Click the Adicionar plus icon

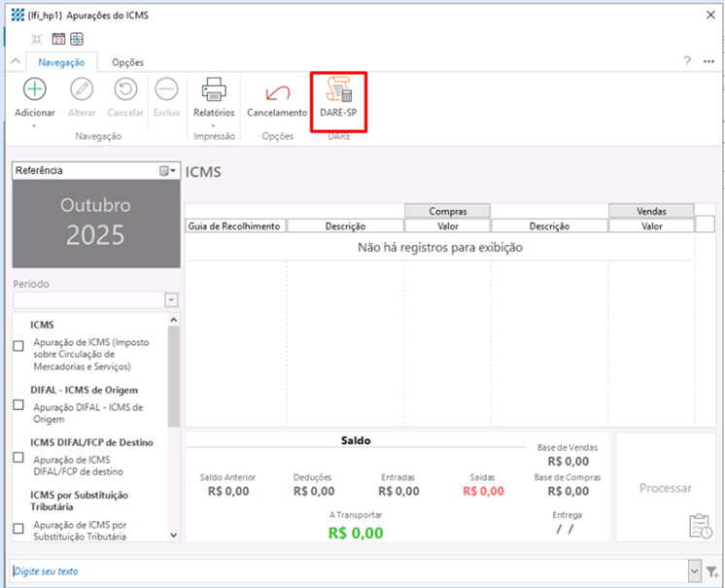click(35, 90)
